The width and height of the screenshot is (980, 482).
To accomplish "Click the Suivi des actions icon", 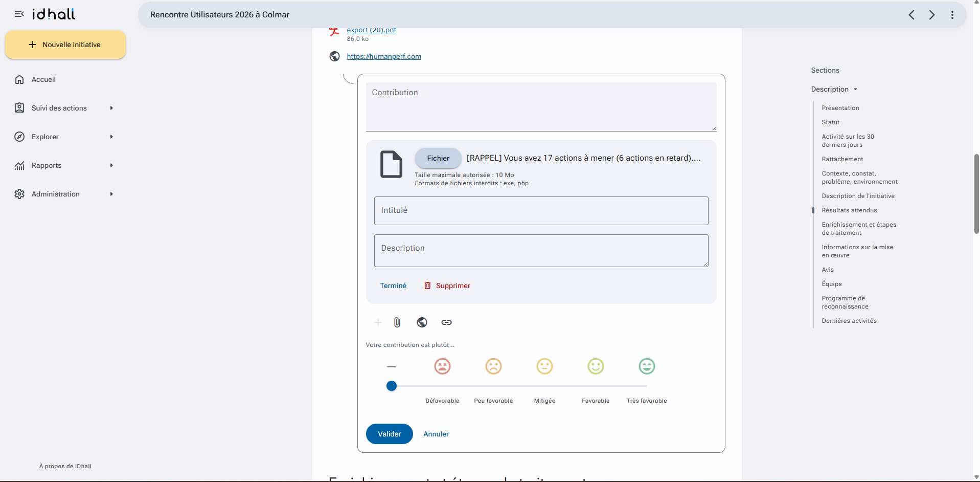I will tap(19, 108).
